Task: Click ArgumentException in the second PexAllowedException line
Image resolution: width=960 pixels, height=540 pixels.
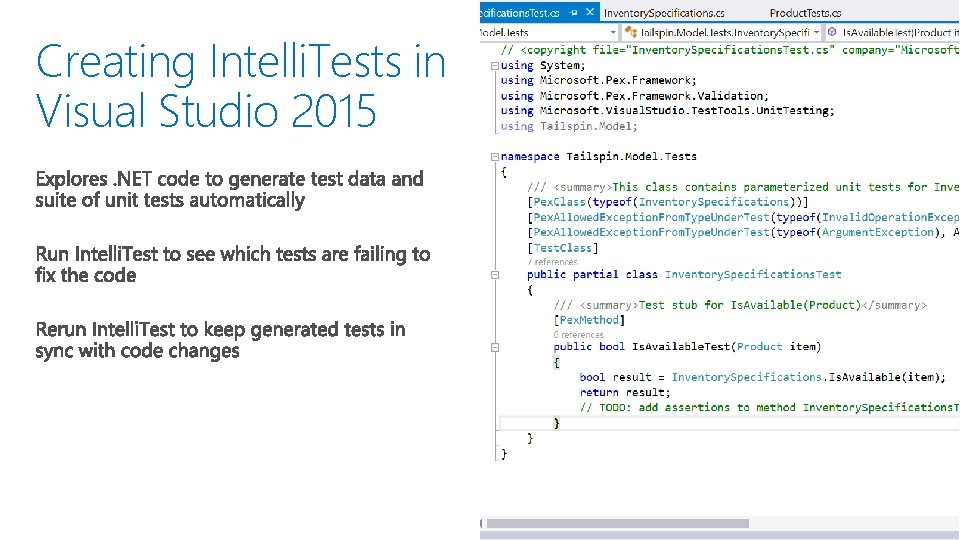Action: 877,233
